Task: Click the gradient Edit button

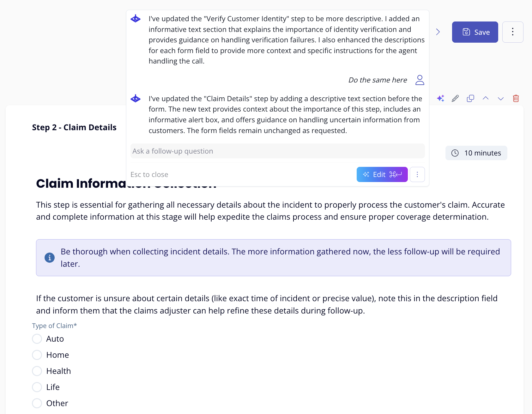Action: point(382,174)
